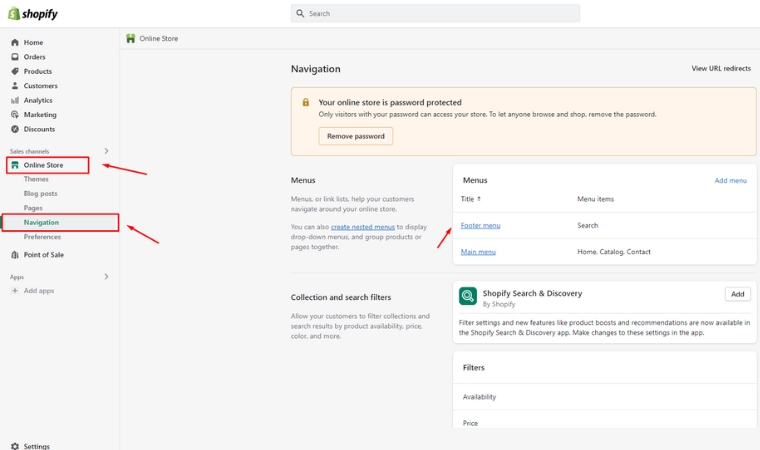This screenshot has width=760, height=450.
Task: Click the View URL redirects link
Action: (720, 69)
